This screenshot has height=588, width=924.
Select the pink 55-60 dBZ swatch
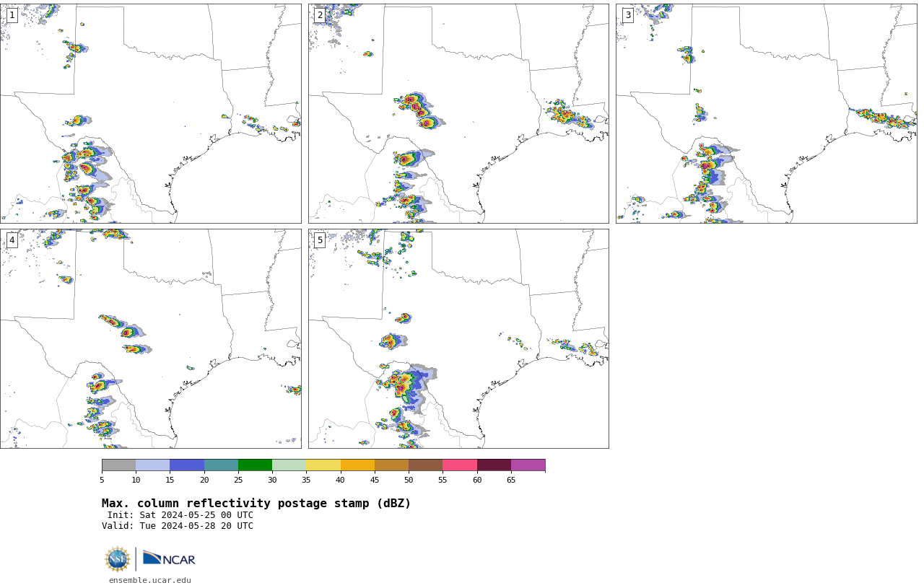460,465
